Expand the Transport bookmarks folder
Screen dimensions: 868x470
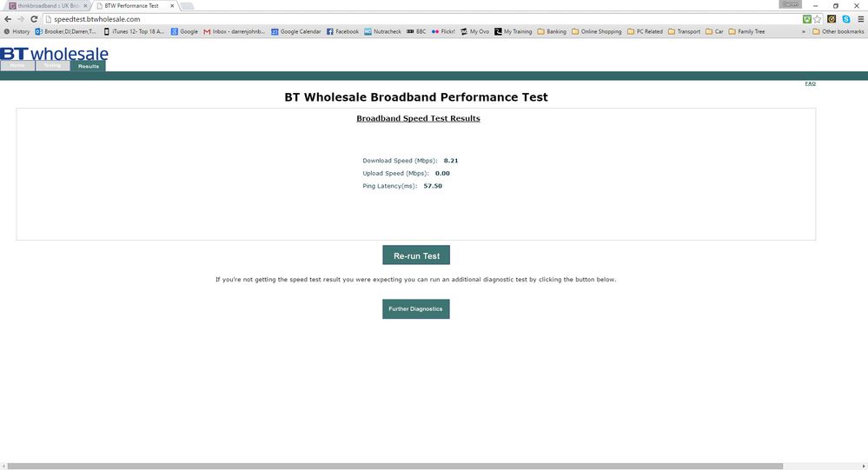coord(684,31)
